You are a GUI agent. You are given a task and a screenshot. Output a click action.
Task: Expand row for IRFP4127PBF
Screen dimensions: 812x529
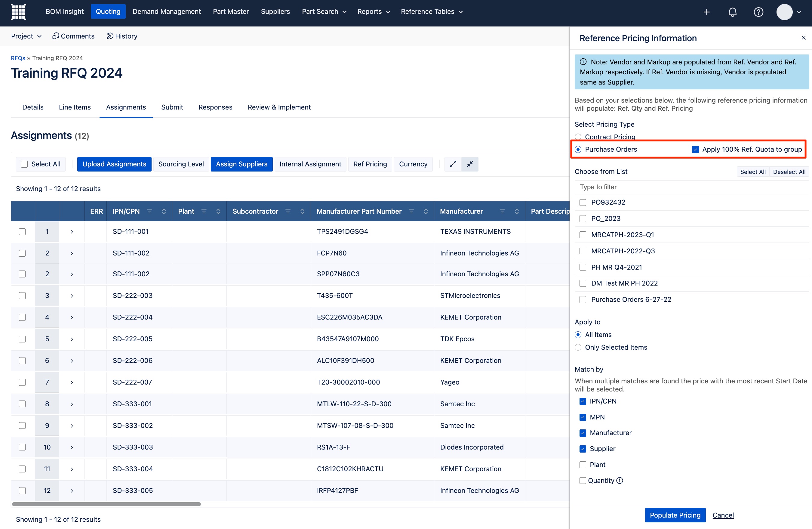[72, 490]
